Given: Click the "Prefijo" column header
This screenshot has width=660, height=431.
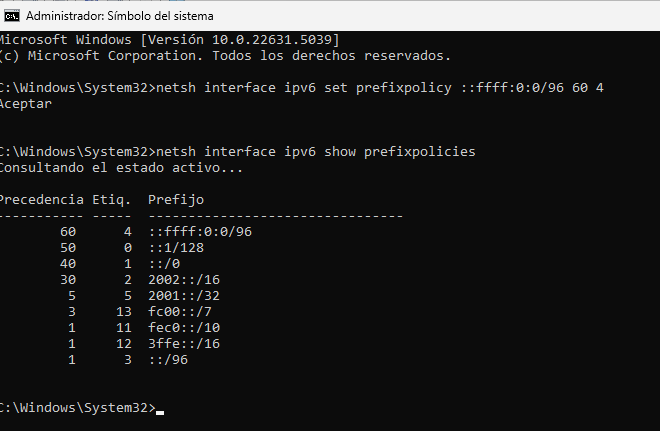Looking at the screenshot, I should click(x=176, y=199).
